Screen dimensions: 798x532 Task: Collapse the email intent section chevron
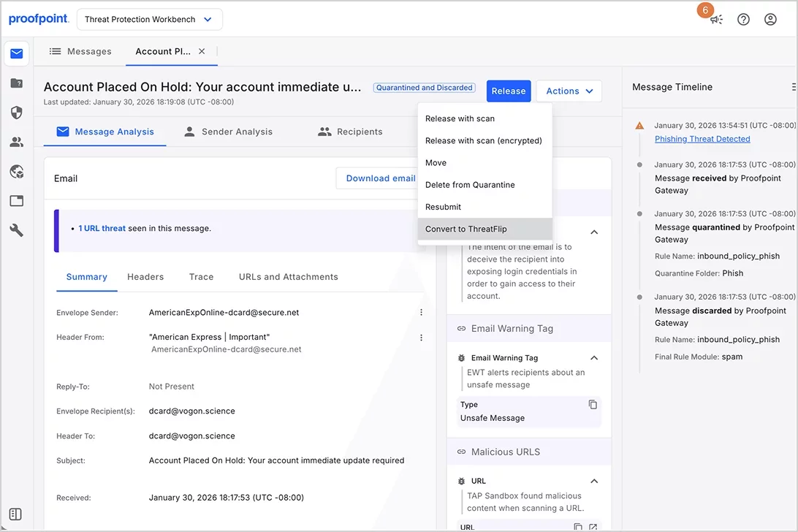click(594, 232)
